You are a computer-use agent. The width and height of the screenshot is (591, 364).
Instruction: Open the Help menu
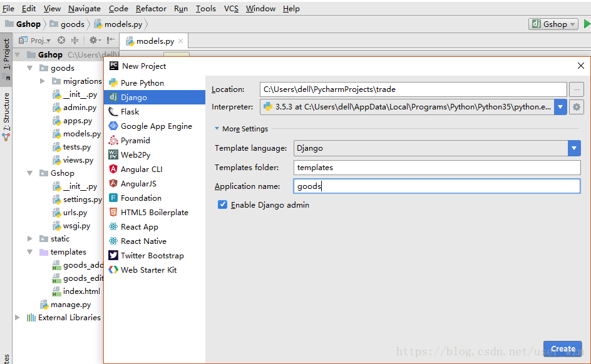291,8
